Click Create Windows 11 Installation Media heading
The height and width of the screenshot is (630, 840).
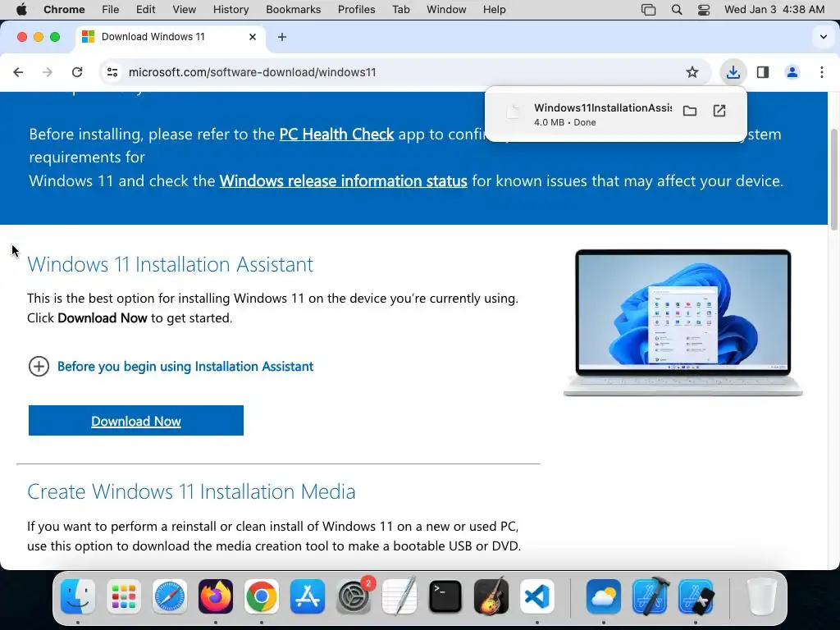click(191, 491)
